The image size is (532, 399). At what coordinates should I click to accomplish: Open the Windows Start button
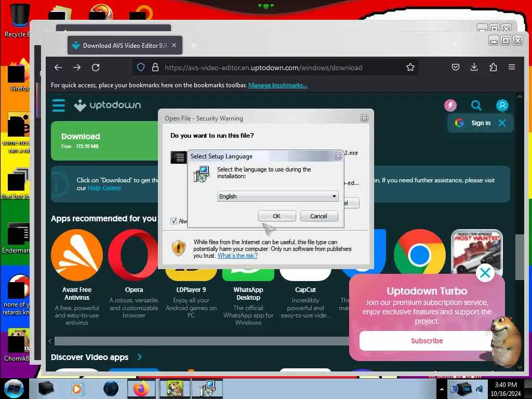point(14,389)
